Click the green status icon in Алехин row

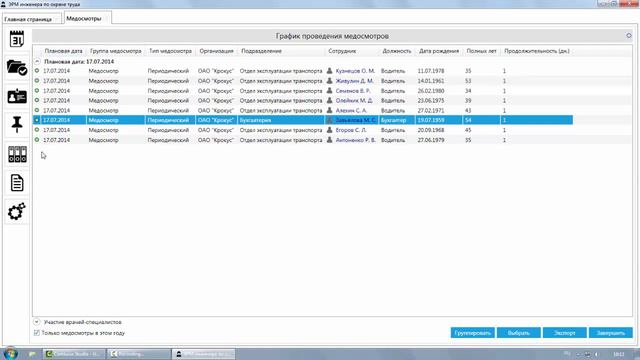coord(37,110)
